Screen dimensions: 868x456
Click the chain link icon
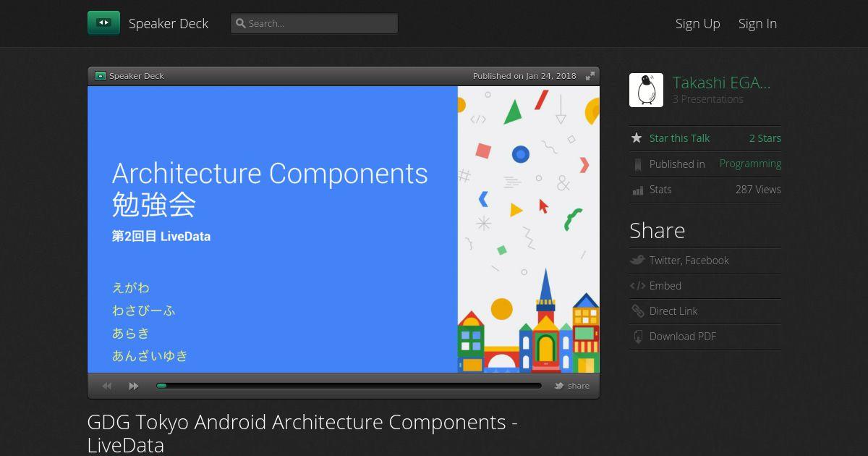coord(637,311)
